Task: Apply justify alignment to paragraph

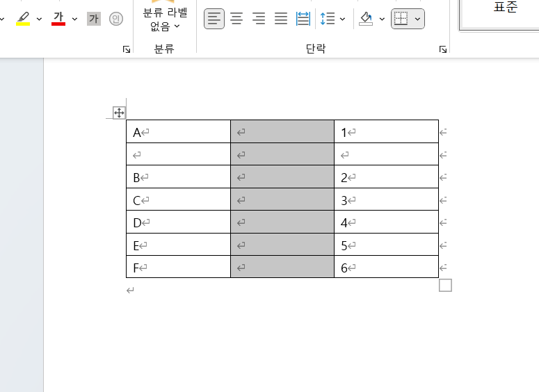Action: pos(281,19)
